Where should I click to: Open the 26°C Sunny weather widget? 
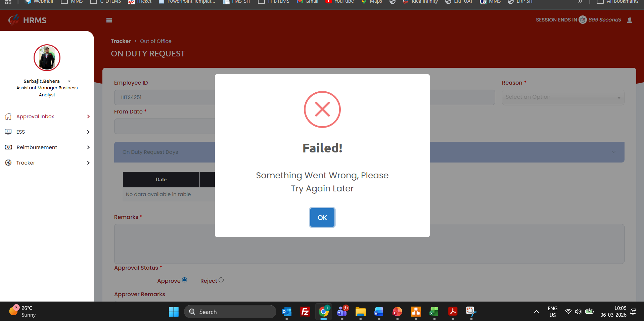pos(22,311)
